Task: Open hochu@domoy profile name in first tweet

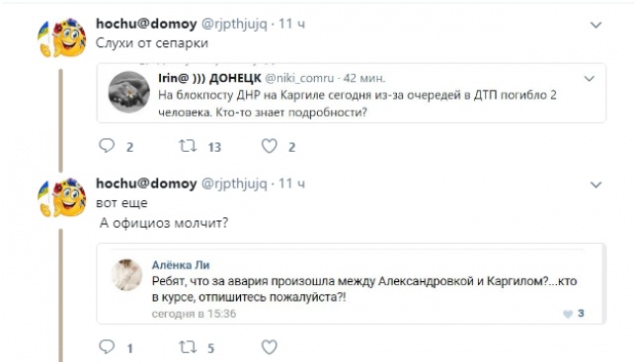Action: point(146,24)
